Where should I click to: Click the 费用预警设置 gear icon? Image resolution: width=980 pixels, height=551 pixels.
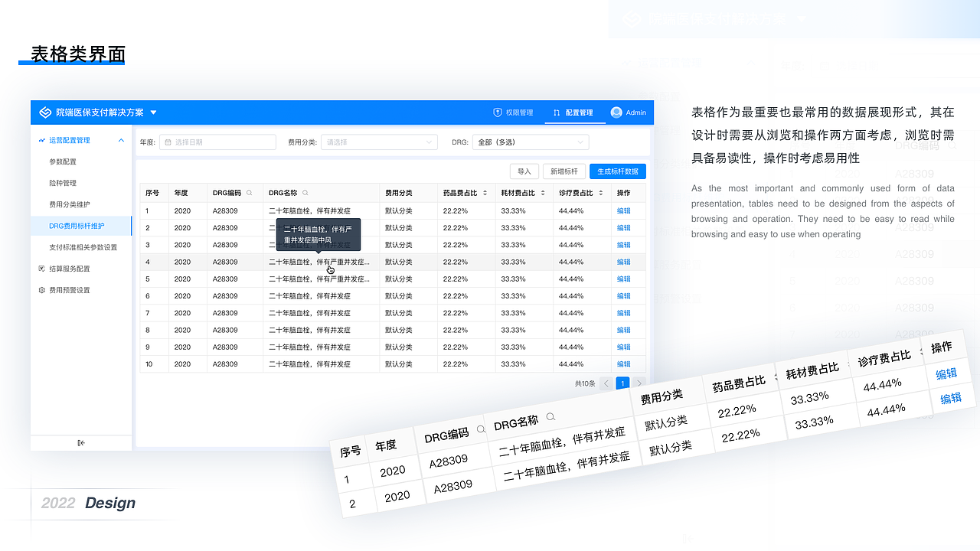point(41,290)
